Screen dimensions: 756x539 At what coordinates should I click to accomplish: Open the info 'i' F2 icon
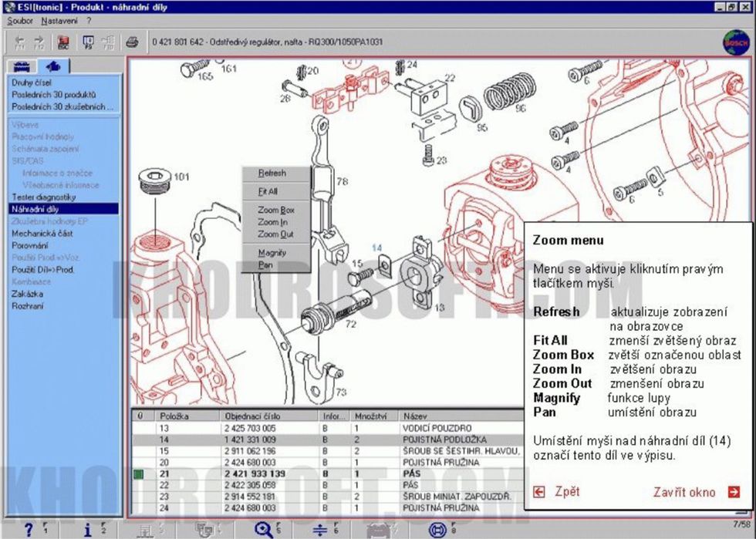click(x=88, y=529)
